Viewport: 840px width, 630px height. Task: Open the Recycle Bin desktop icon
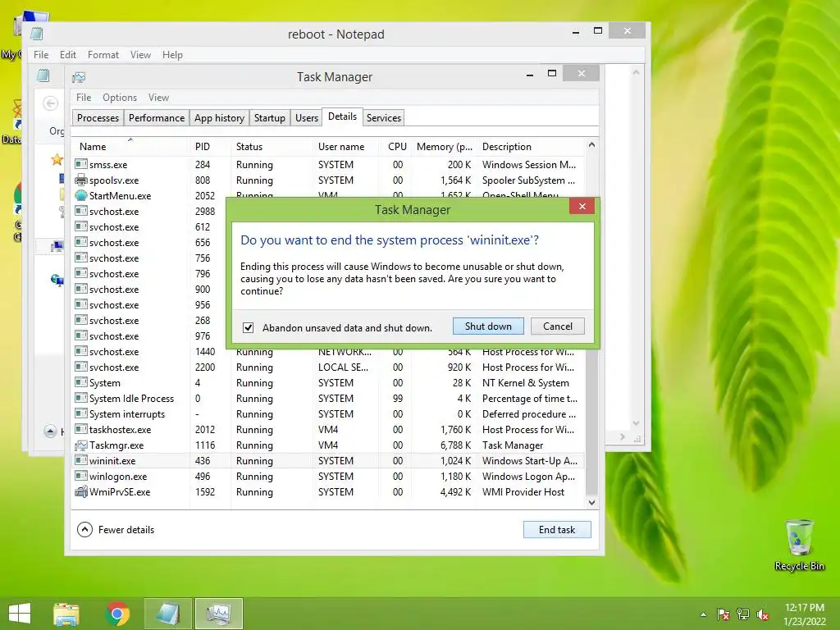tap(799, 545)
